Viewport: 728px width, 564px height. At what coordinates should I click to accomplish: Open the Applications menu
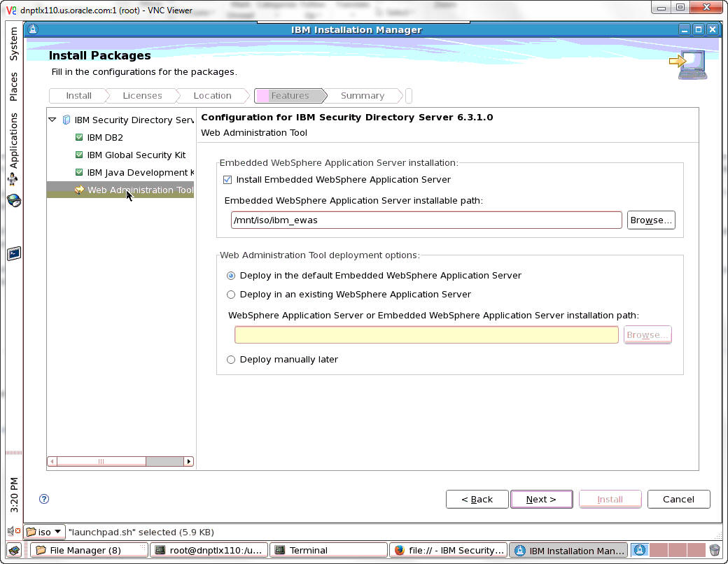[x=13, y=141]
